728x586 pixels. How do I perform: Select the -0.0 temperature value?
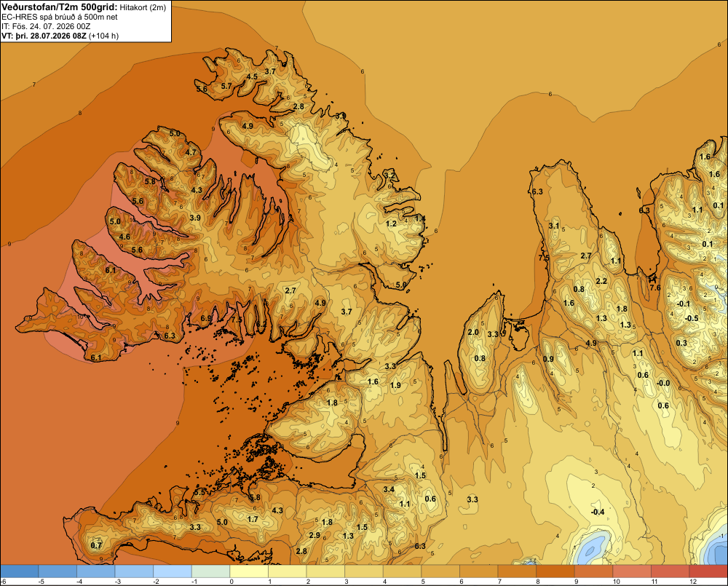point(663,383)
